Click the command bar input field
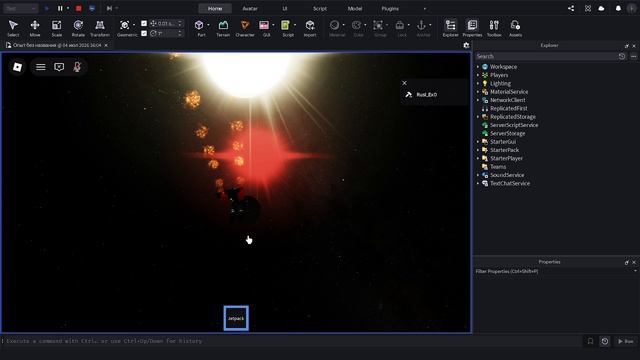The image size is (640, 360). click(x=292, y=341)
